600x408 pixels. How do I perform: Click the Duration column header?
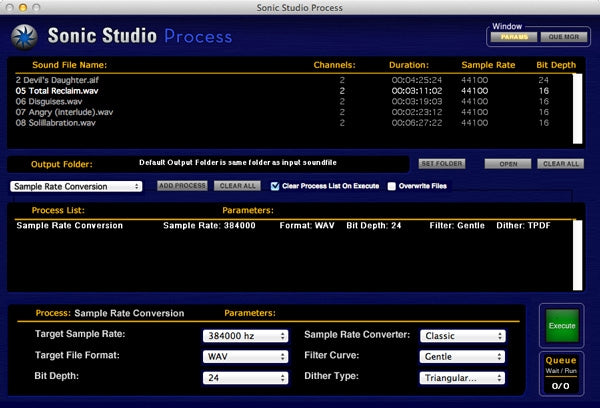pyautogui.click(x=409, y=65)
